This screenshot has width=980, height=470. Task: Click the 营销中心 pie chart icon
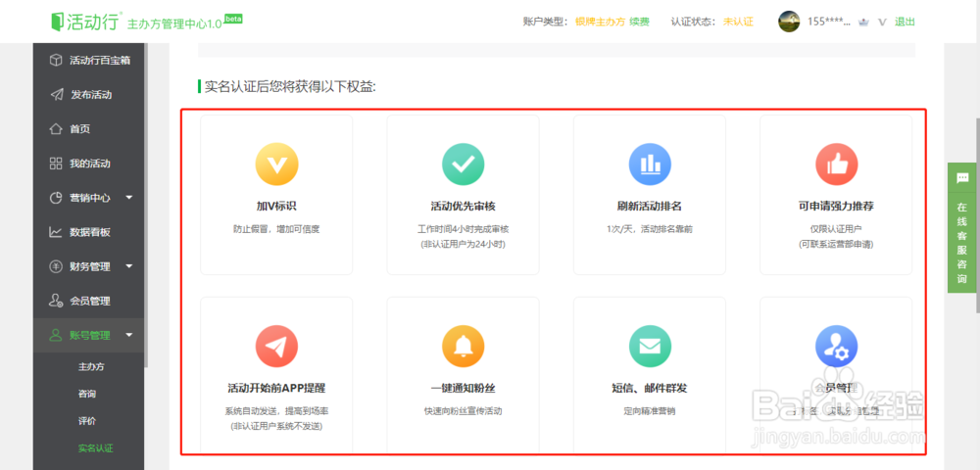[x=56, y=198]
